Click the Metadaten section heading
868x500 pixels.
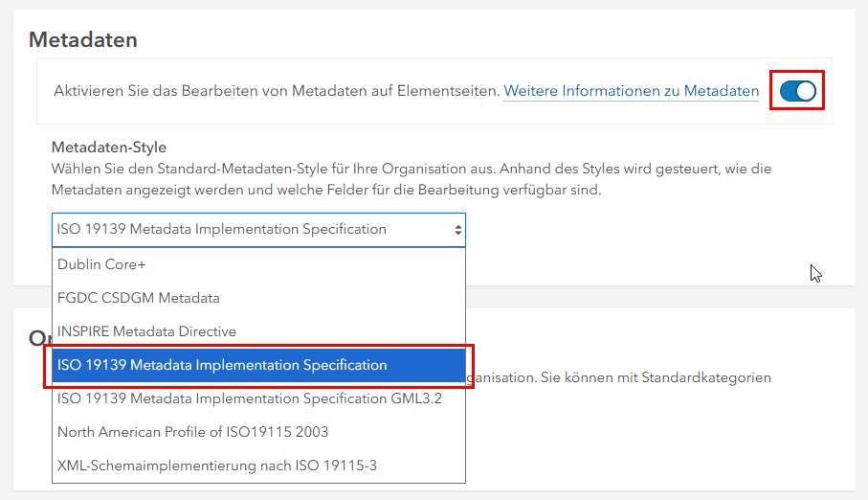[83, 39]
